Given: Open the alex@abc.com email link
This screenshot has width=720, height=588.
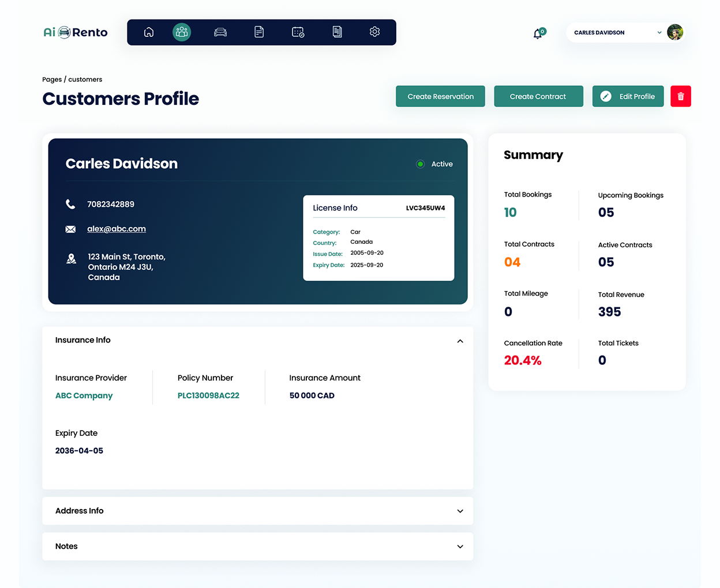Looking at the screenshot, I should (116, 228).
